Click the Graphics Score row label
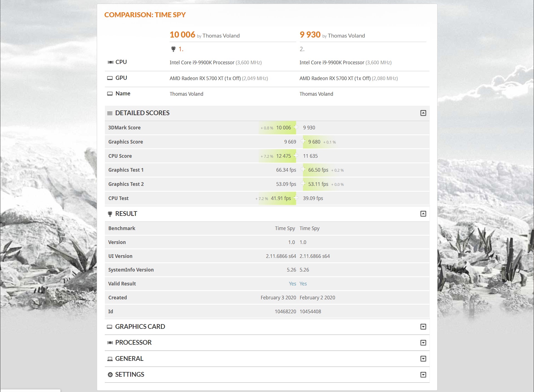This screenshot has height=392, width=534. tap(125, 142)
